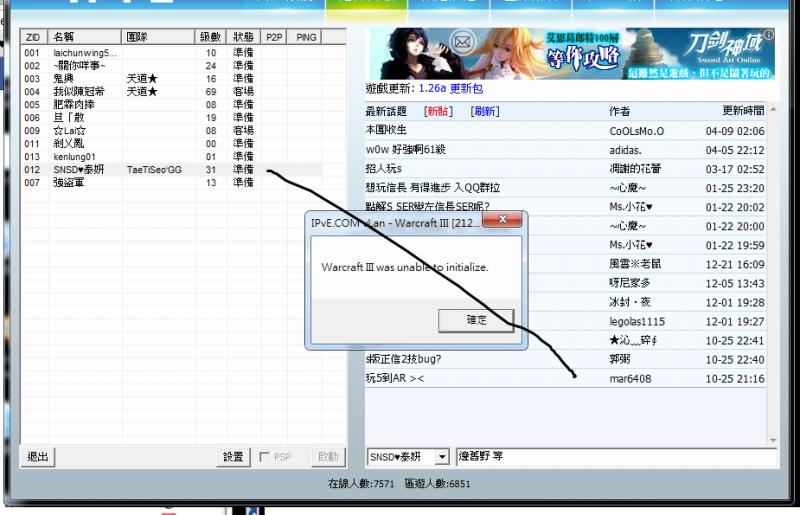
Task: Select highlighted player SNSD♥泰妍 in row 012
Action: click(x=171, y=169)
